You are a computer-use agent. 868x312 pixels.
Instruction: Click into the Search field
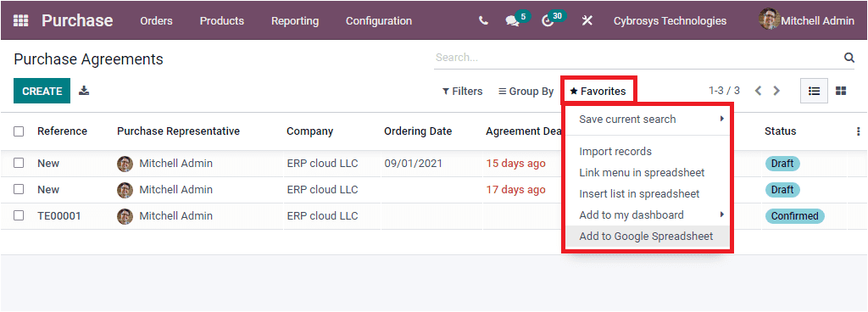[637, 58]
